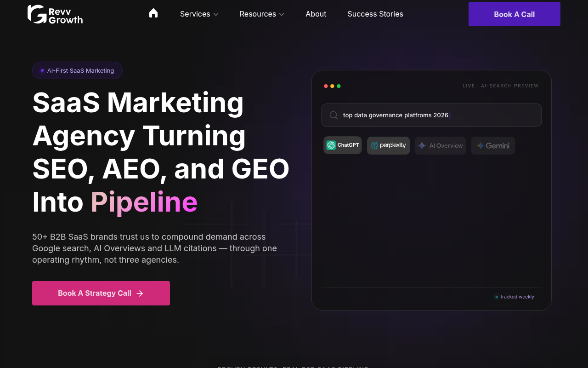Image resolution: width=588 pixels, height=368 pixels.
Task: Click the LIVE AI-SEARCH.PREVIEW label
Action: click(x=501, y=86)
